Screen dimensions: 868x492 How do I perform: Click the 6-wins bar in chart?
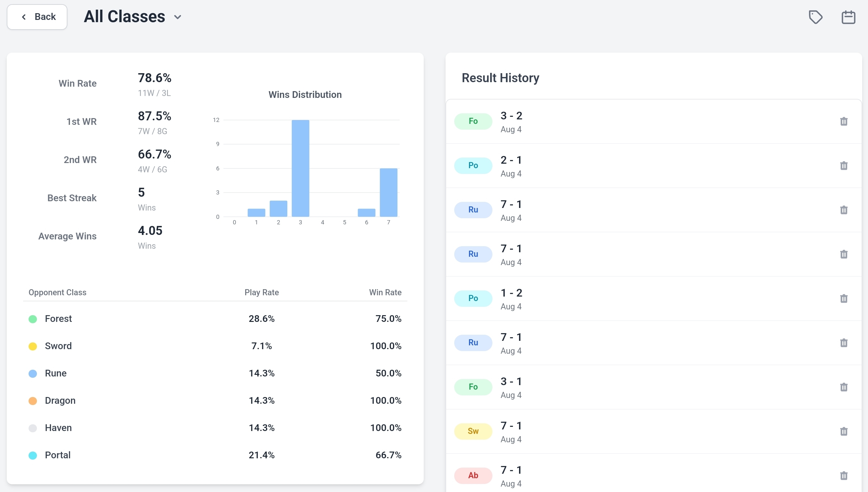(367, 212)
